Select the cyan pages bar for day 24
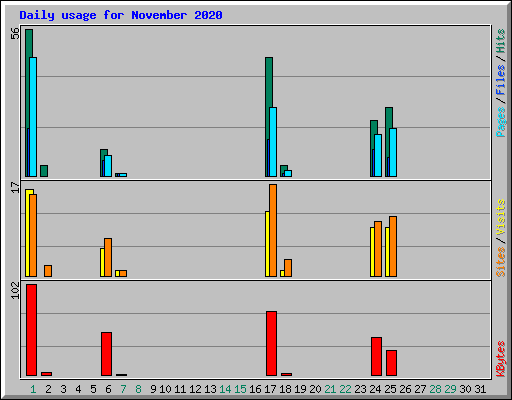512x400 pixels. (378, 155)
